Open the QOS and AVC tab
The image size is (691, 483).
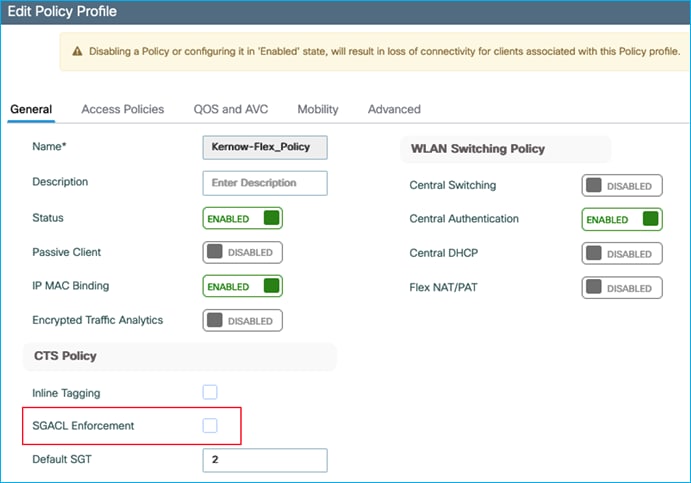coord(230,109)
